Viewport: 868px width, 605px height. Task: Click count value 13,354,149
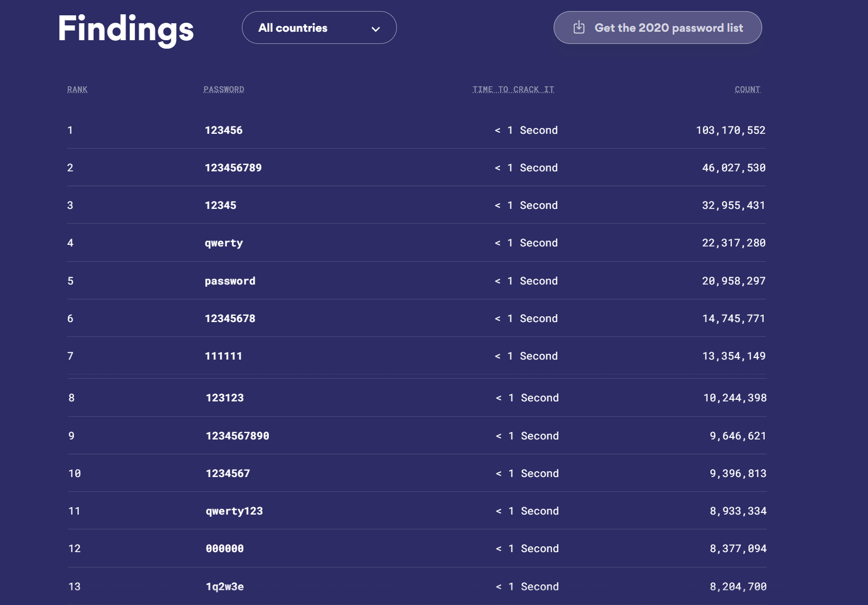pos(734,356)
